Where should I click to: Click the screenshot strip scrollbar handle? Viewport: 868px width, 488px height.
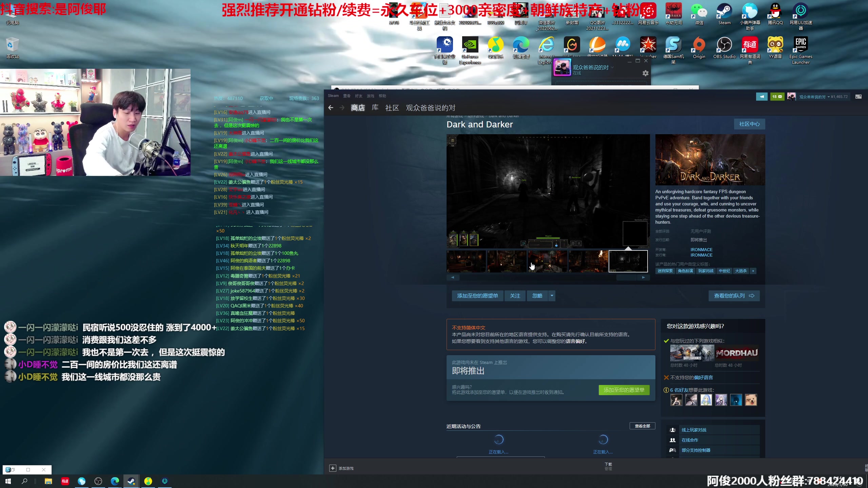[x=626, y=278]
